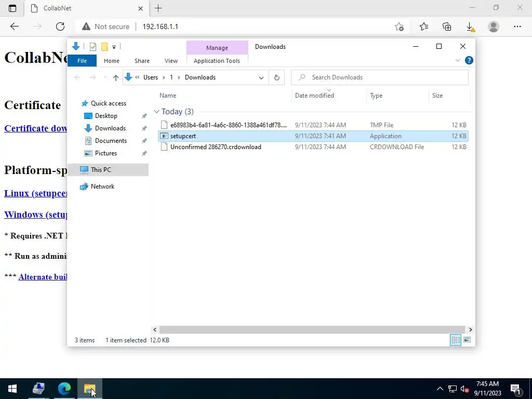The width and height of the screenshot is (532, 399).
Task: Open the notification center icon
Action: click(x=516, y=389)
